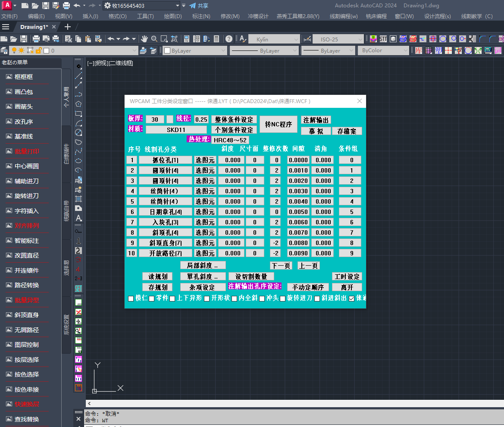Viewport: 504px width, 427px height.
Task: Open the Help question mark icon
Action: (229, 39)
